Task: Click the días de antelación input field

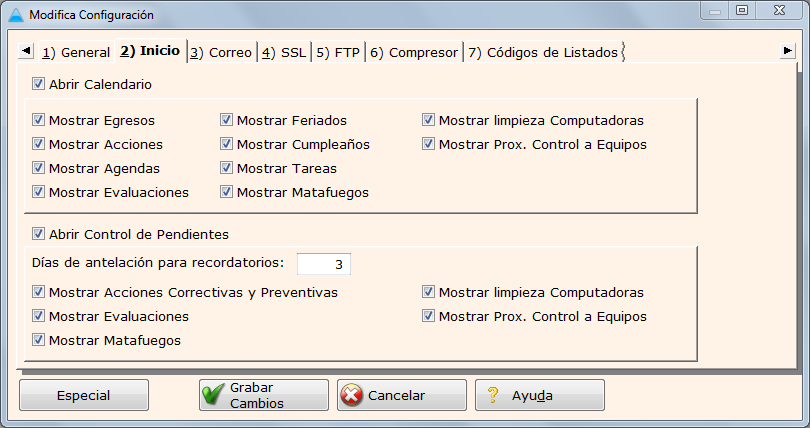Action: pos(324,264)
